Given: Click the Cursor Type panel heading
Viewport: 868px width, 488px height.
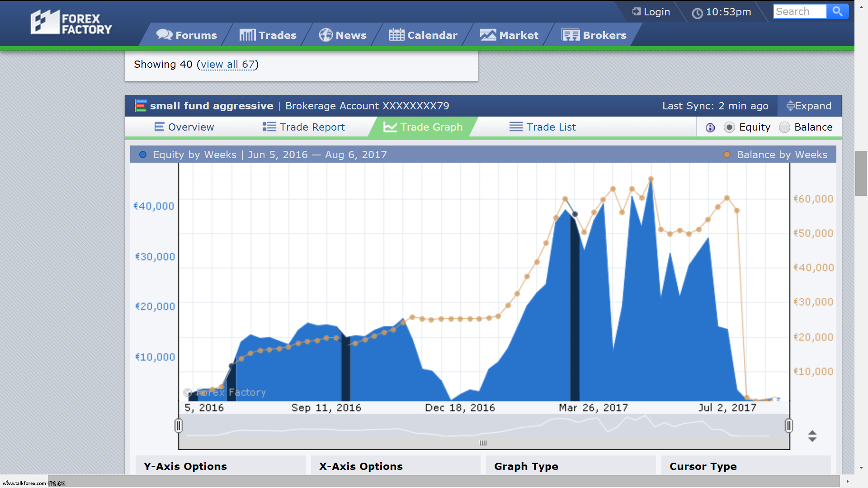Looking at the screenshot, I should click(x=703, y=466).
